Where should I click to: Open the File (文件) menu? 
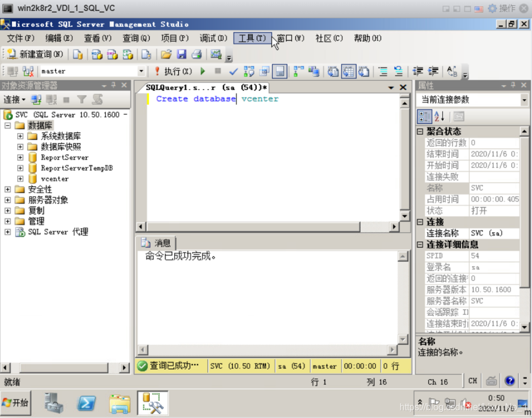click(21, 38)
